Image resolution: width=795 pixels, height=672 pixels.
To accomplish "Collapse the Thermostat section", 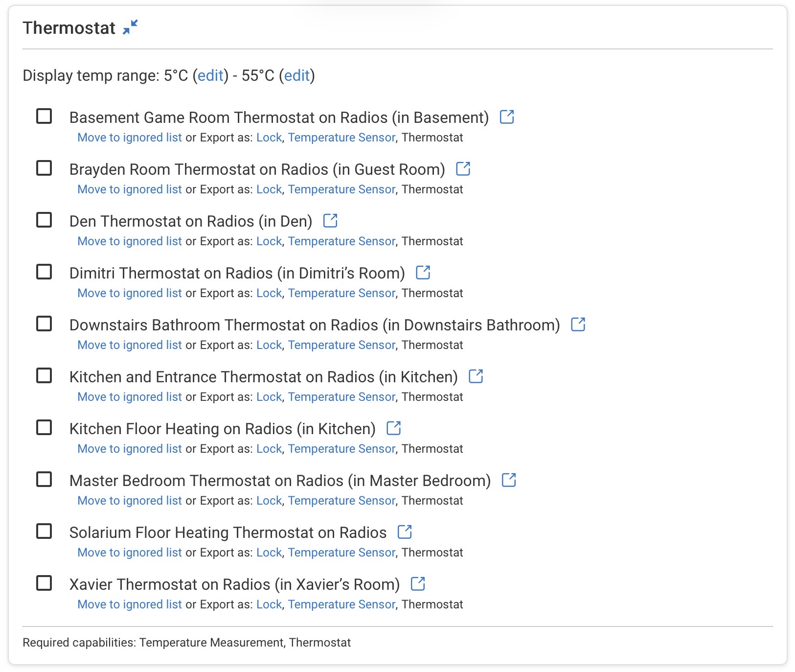I will point(130,27).
